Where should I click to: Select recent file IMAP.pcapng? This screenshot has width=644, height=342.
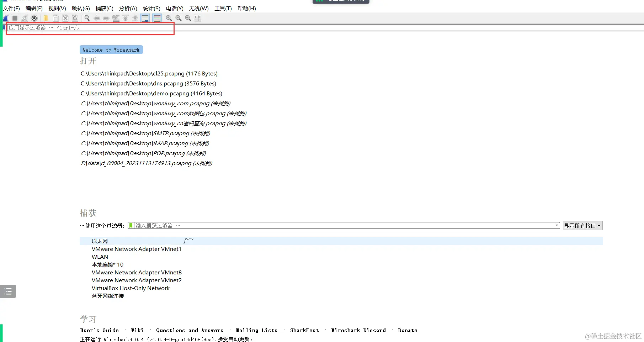[145, 143]
